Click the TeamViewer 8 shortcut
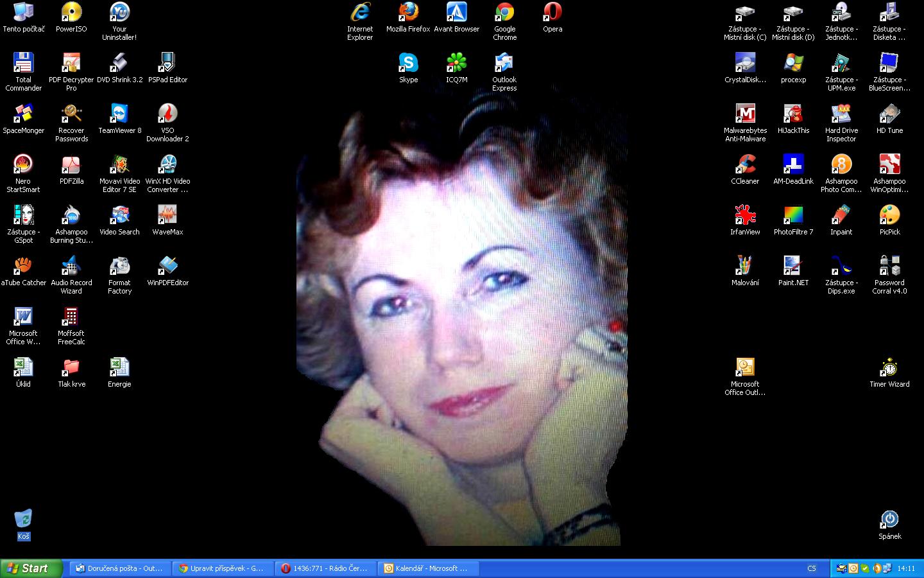 click(x=119, y=114)
